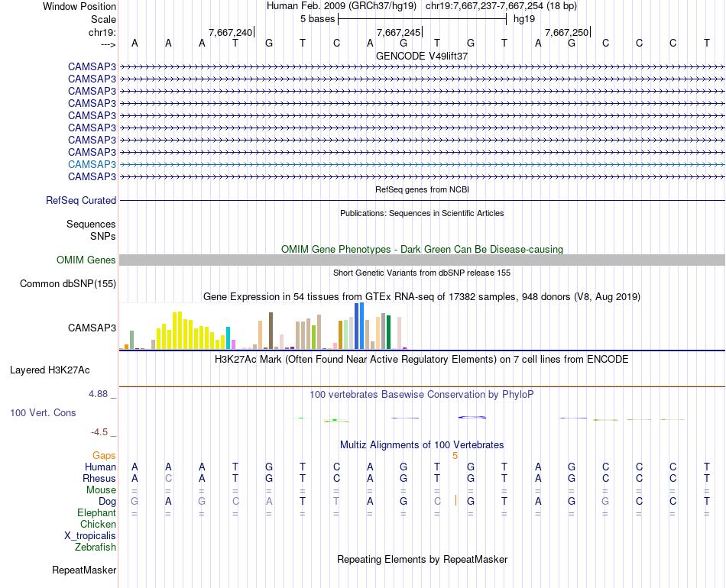
Task: Open CAMSAP3 label beside the GTEx bar chart
Action: pos(92,328)
